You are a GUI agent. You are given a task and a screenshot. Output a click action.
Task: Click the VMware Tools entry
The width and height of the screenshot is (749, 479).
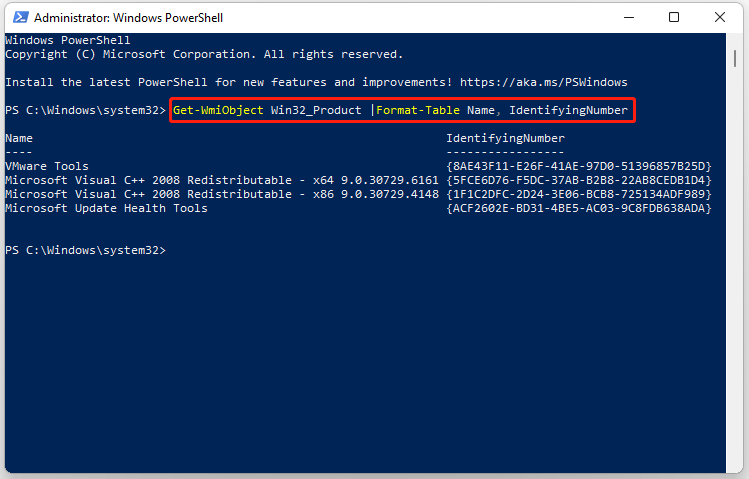click(x=47, y=166)
